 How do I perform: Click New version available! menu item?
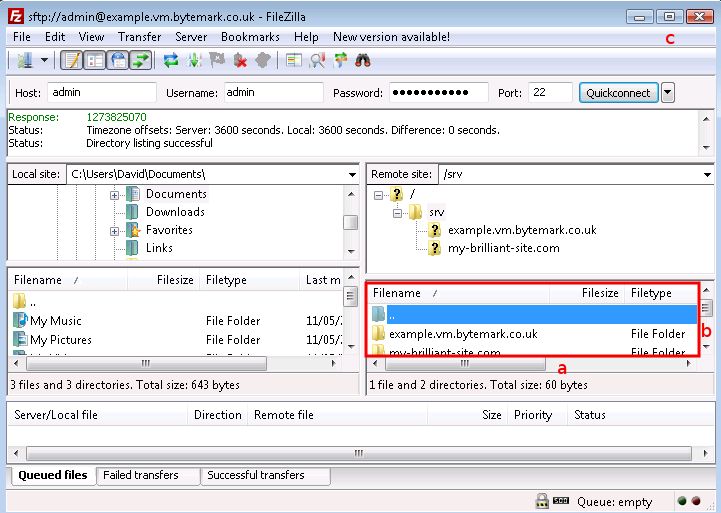click(391, 37)
